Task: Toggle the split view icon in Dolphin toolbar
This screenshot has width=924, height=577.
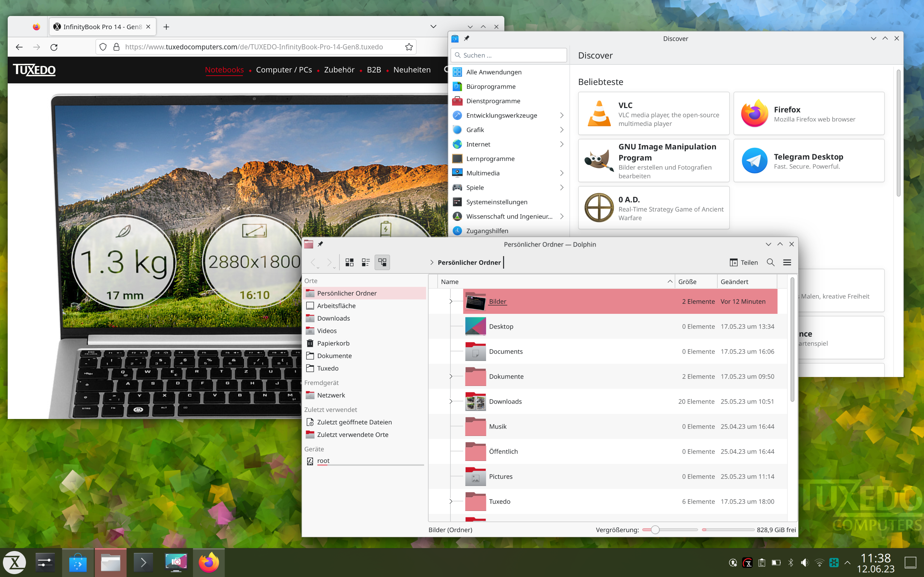Action: (x=382, y=262)
